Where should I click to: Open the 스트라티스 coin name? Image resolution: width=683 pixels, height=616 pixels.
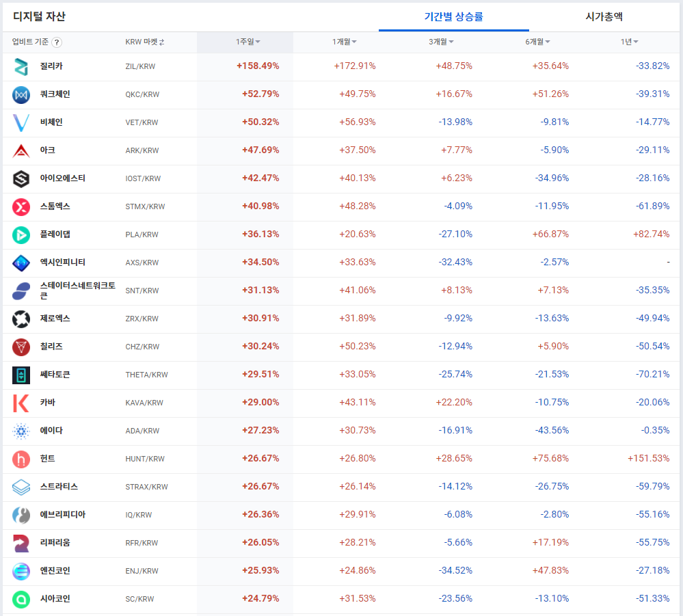tap(59, 487)
